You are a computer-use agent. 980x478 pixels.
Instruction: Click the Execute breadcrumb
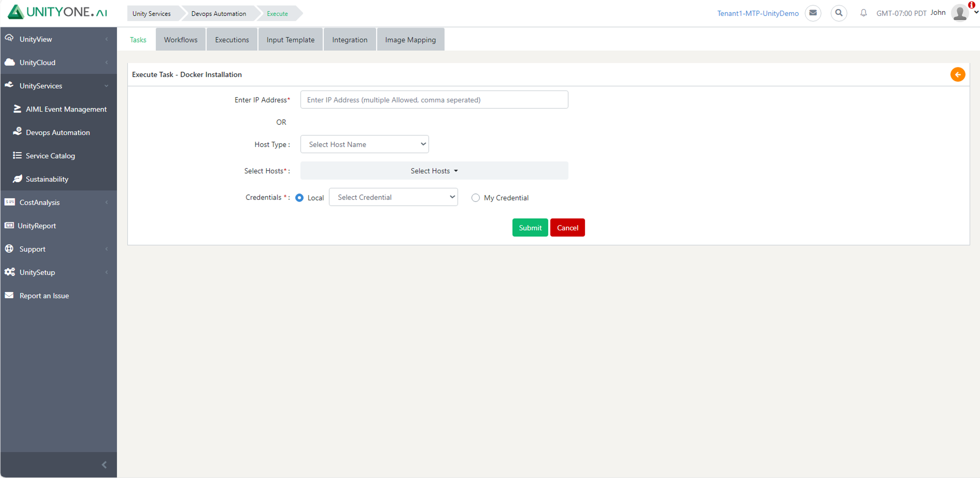(277, 13)
